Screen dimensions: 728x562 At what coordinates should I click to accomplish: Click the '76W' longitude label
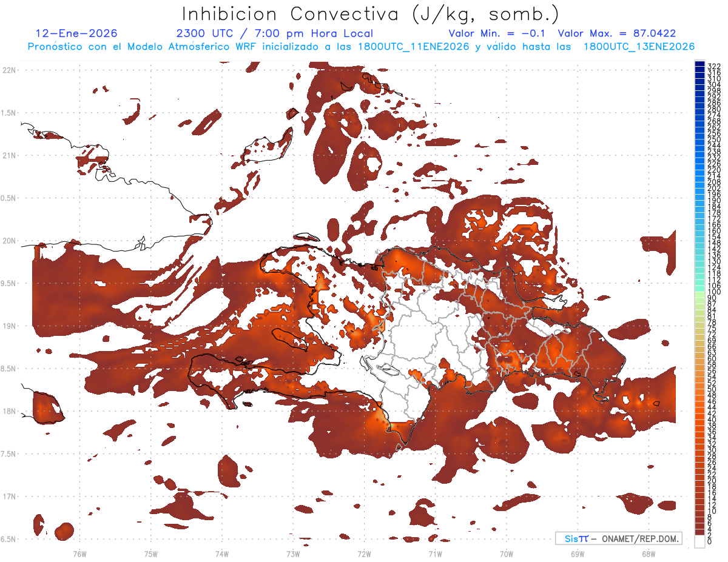79,553
